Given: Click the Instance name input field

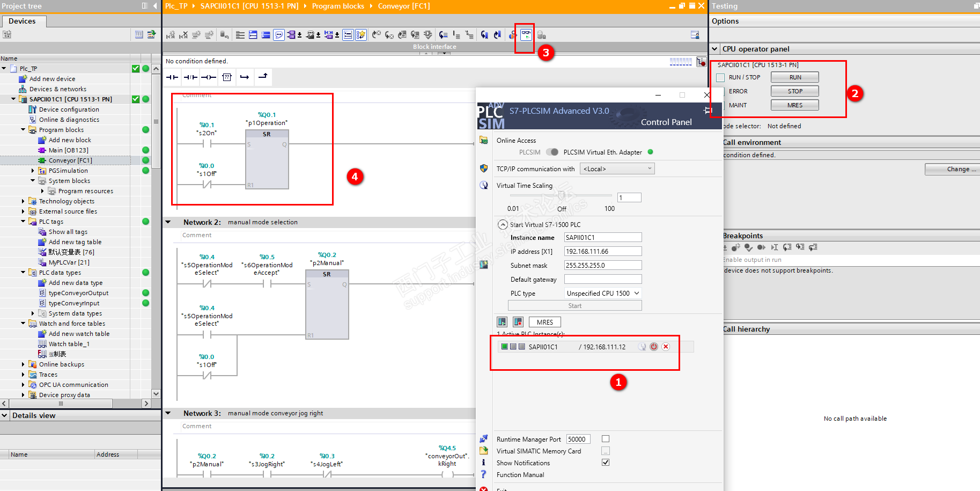Looking at the screenshot, I should point(603,237).
